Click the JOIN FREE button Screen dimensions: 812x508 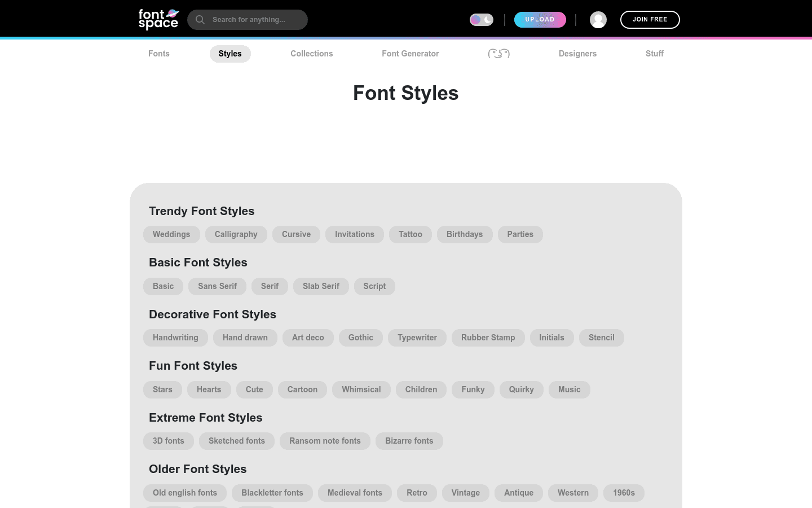click(x=650, y=19)
